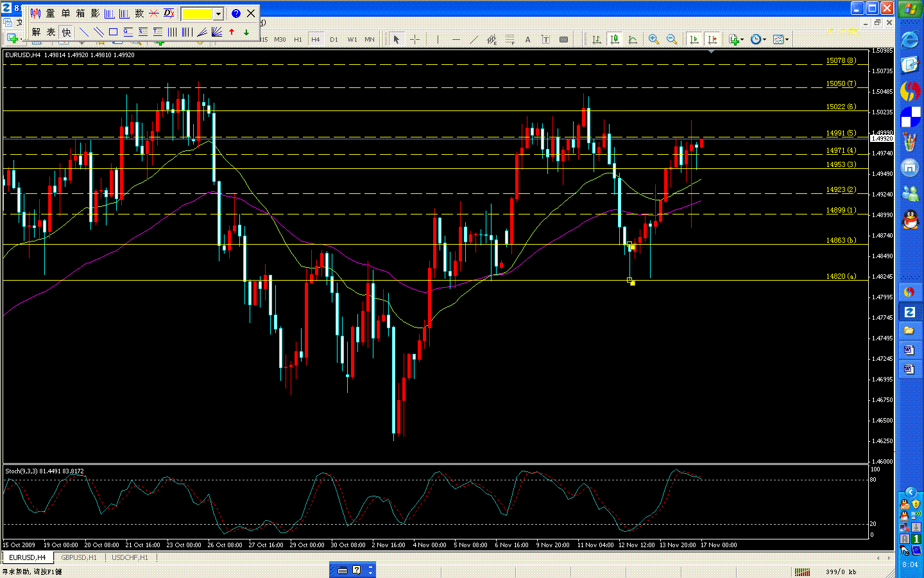Select the single trendline drawing tool

(x=83, y=32)
